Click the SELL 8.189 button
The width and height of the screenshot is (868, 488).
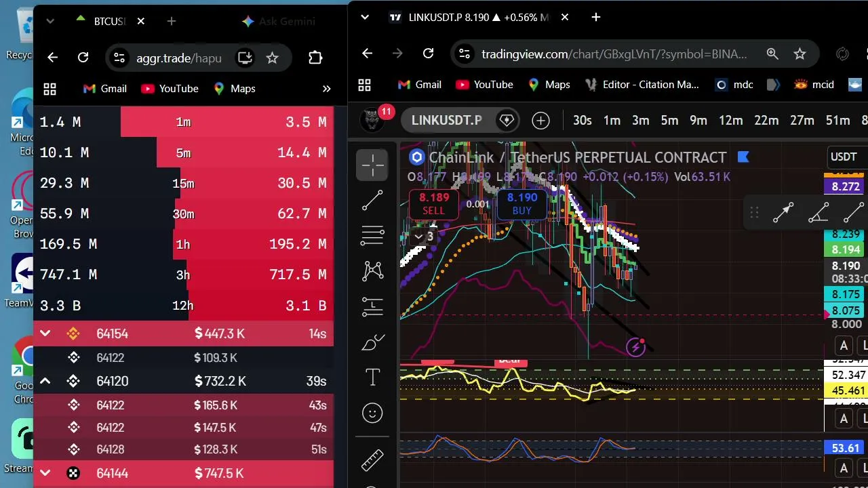pos(434,204)
